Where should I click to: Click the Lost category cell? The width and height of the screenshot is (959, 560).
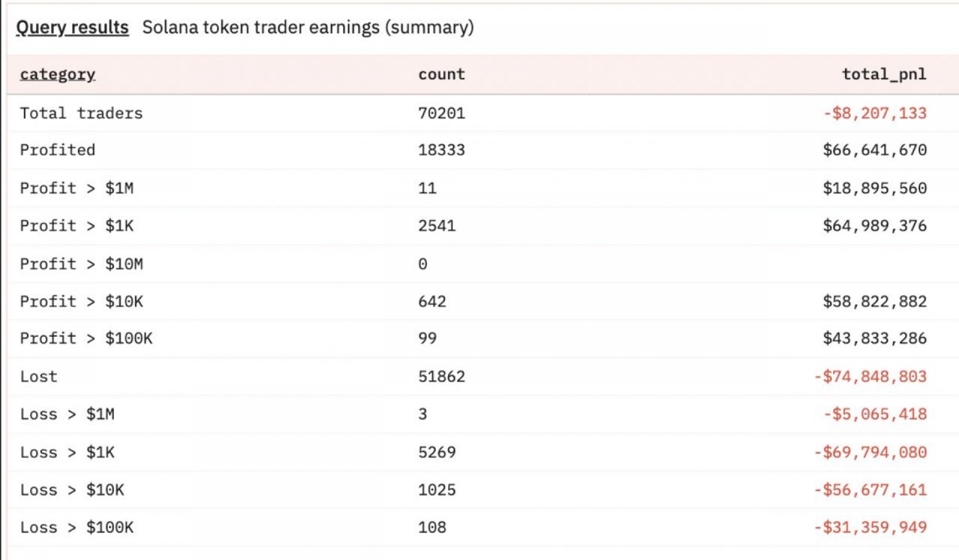38,376
